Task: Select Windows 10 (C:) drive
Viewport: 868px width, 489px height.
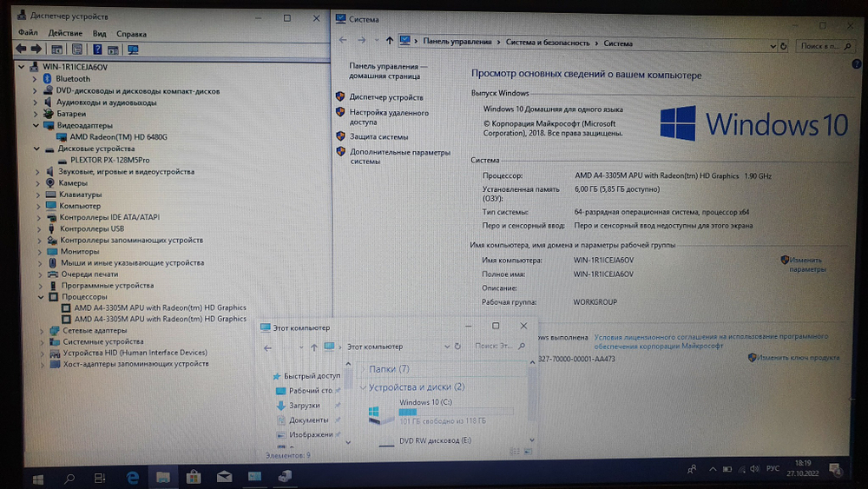Action: pyautogui.click(x=440, y=412)
